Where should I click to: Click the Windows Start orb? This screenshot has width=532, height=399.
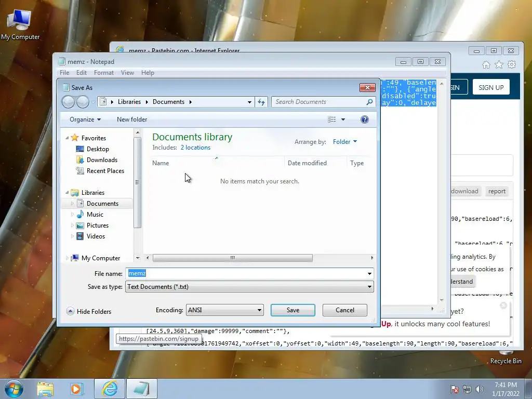click(x=14, y=389)
